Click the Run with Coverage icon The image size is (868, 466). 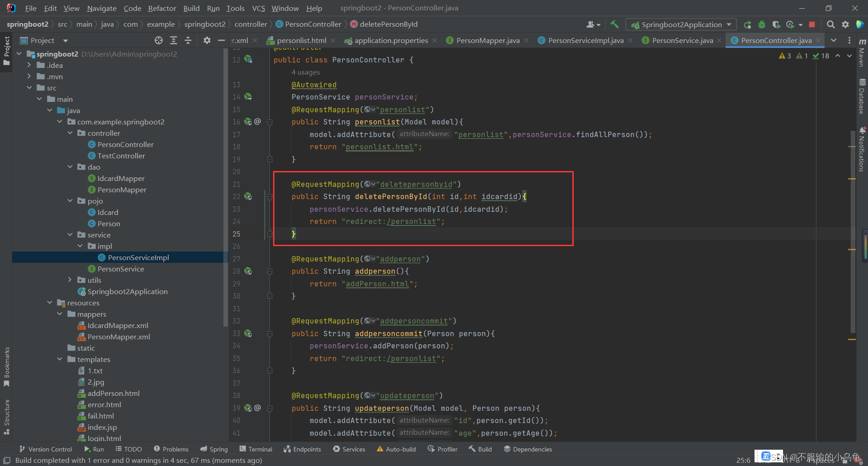[x=776, y=24]
